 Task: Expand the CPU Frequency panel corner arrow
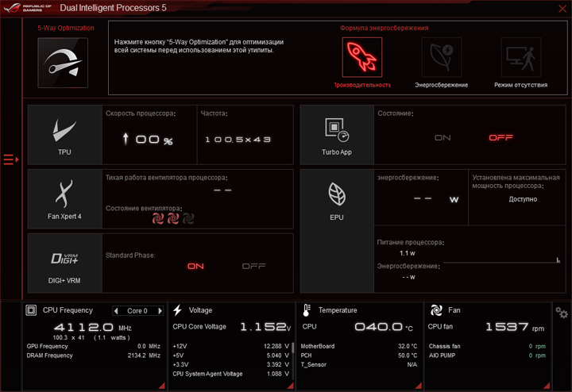click(x=161, y=386)
